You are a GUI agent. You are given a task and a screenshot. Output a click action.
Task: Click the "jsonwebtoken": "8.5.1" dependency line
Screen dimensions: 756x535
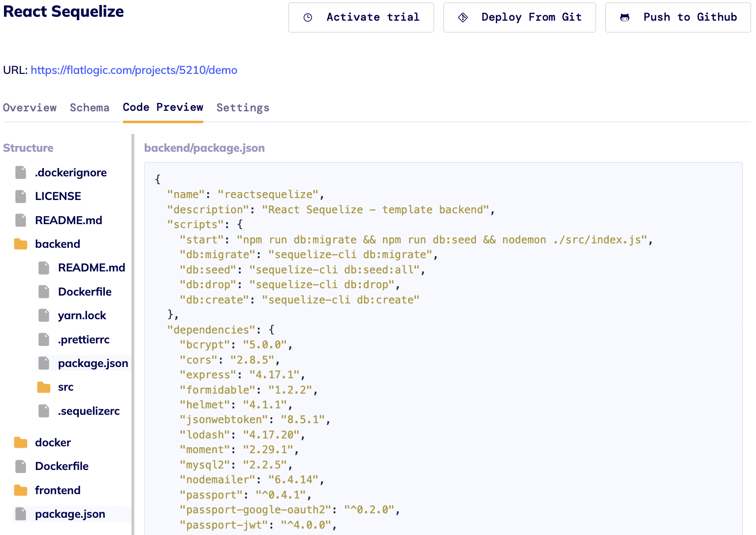click(x=255, y=420)
